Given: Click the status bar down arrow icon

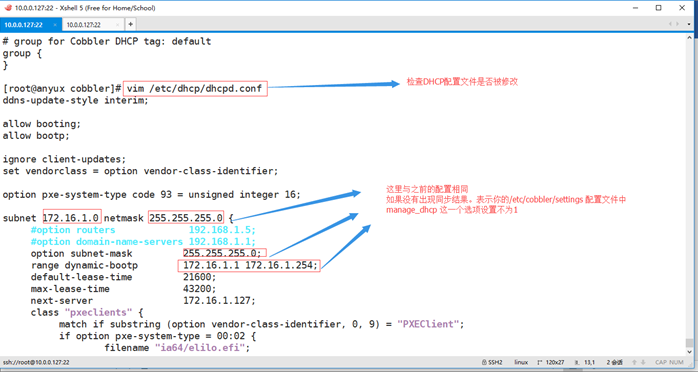Looking at the screenshot, I should 643,362.
